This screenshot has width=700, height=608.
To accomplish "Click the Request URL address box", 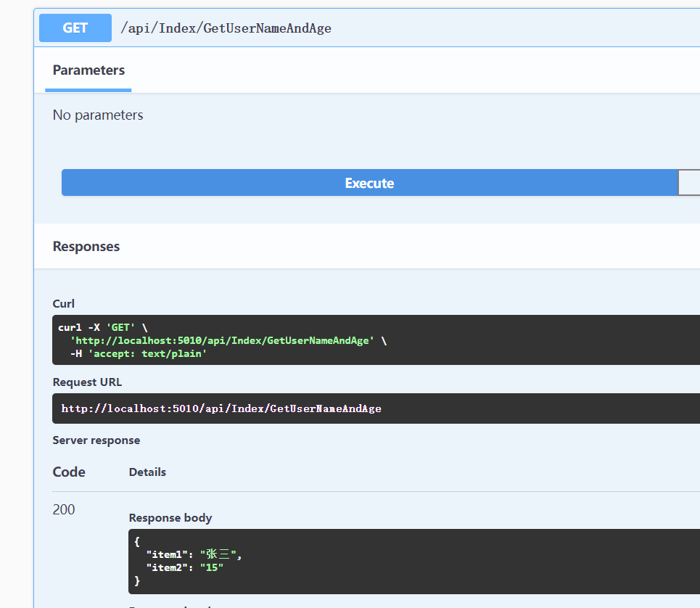I will pos(221,408).
